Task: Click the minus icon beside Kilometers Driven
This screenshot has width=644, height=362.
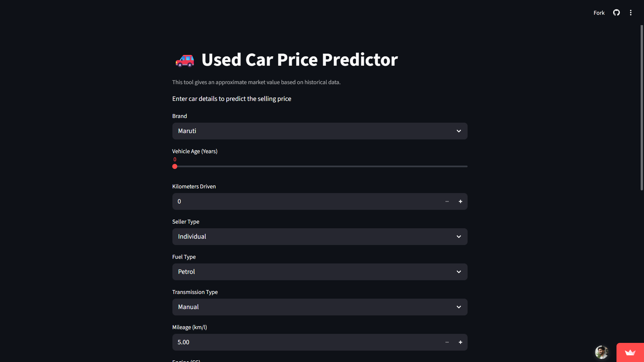Action: pos(447,201)
